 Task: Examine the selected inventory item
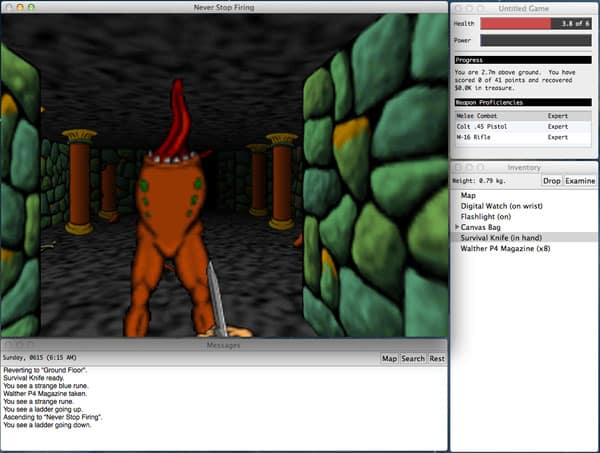click(x=580, y=181)
